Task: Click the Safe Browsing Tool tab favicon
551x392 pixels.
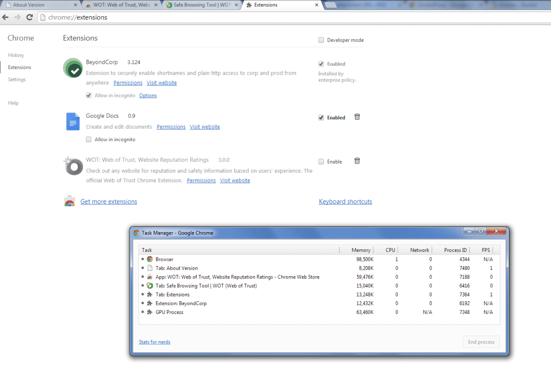Action: point(169,5)
